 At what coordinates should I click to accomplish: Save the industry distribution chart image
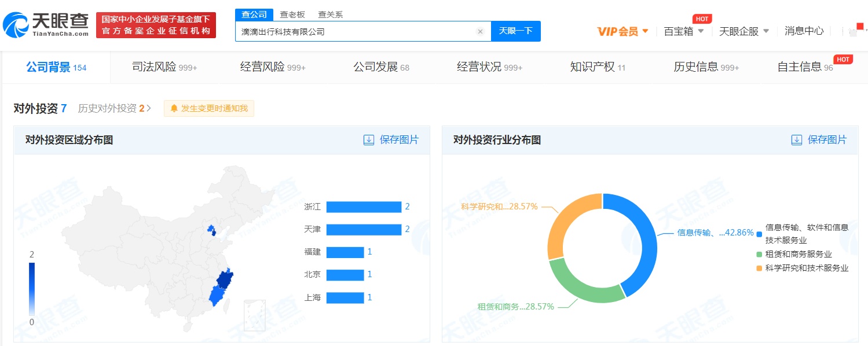pyautogui.click(x=819, y=140)
